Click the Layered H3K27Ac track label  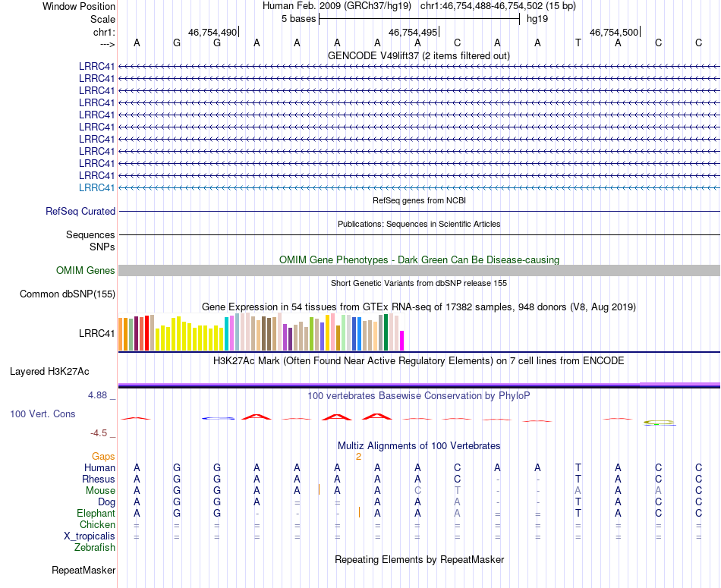pyautogui.click(x=49, y=372)
